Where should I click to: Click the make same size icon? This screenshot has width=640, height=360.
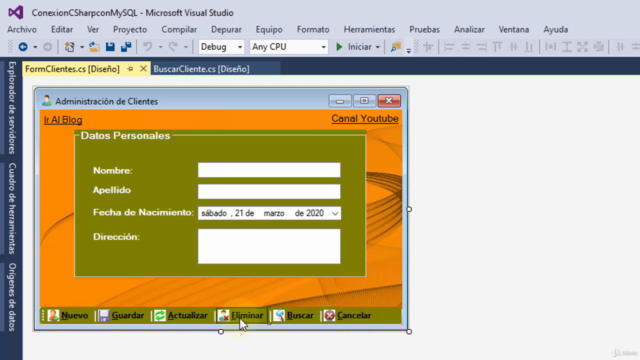point(582,47)
